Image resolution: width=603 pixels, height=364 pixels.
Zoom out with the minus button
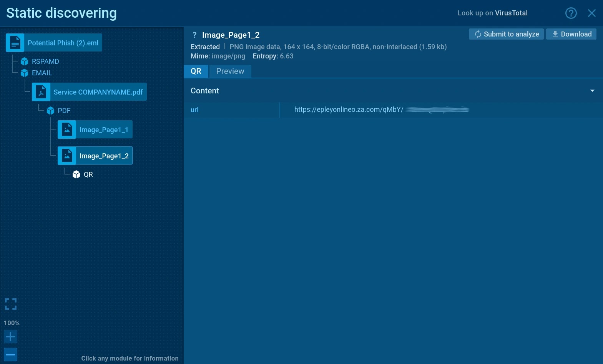tap(10, 354)
